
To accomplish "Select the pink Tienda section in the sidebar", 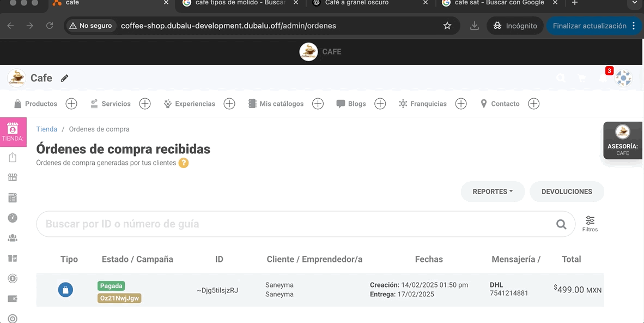I will [x=12, y=132].
